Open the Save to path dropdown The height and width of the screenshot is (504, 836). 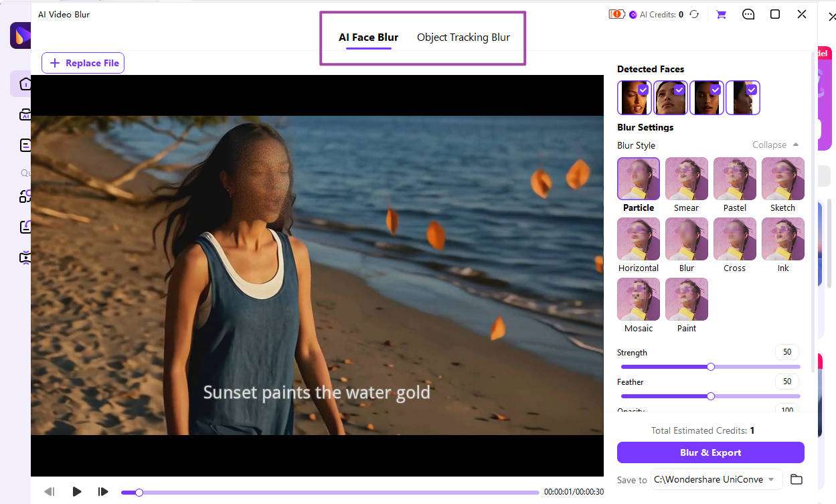(x=717, y=479)
